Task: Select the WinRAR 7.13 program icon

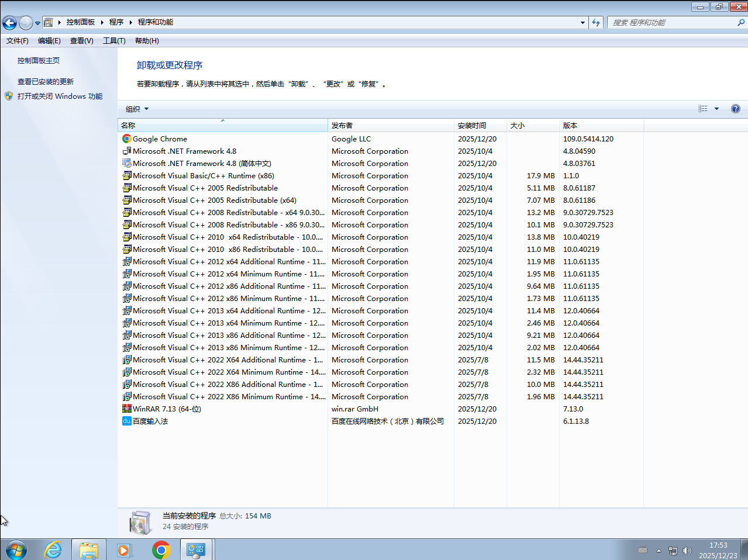Action: 126,409
